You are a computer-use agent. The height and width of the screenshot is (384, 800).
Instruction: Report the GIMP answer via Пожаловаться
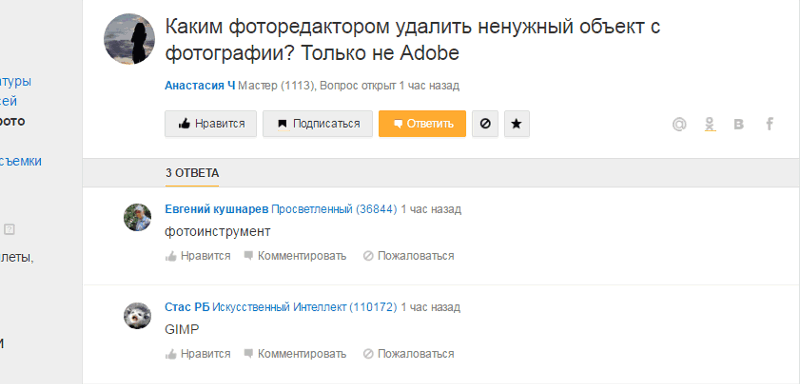click(x=409, y=354)
